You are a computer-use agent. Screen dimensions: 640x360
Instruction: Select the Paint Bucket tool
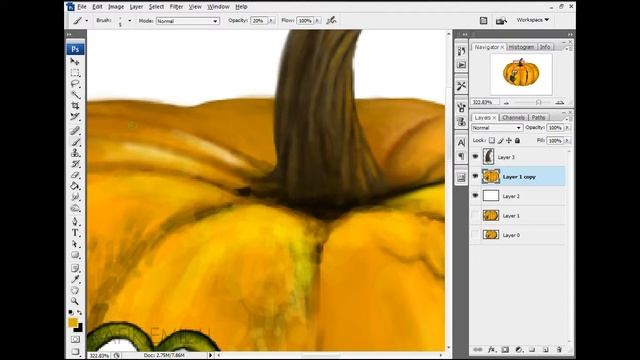75,186
